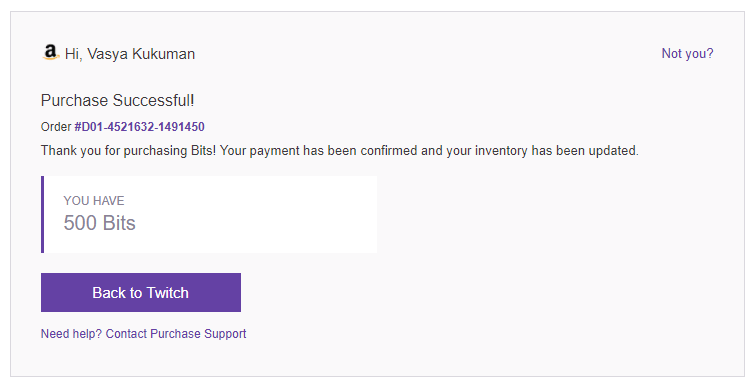Click the "Order" label before the number
Screen dimensions: 756x389
(56, 127)
